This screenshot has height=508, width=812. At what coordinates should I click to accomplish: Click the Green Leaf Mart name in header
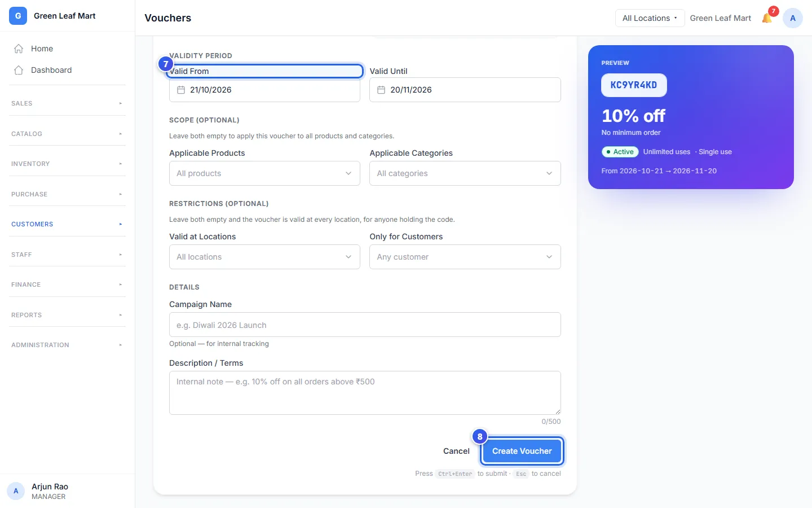[721, 18]
